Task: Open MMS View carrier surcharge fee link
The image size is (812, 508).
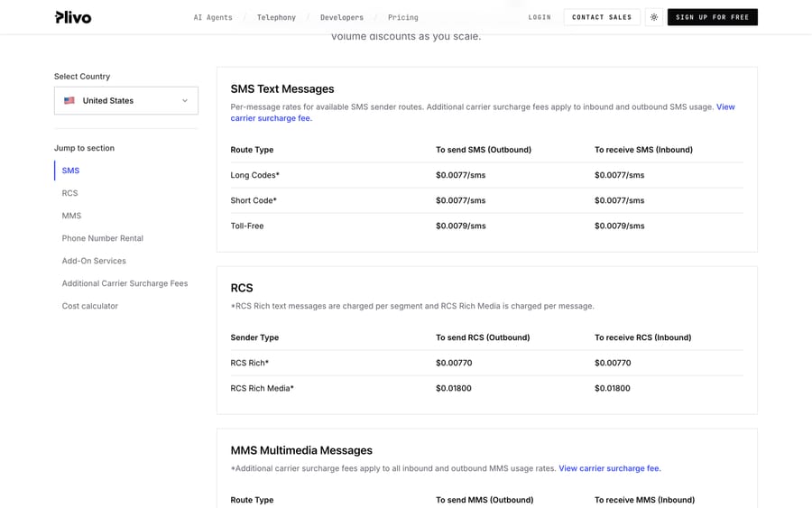Action: [x=610, y=468]
